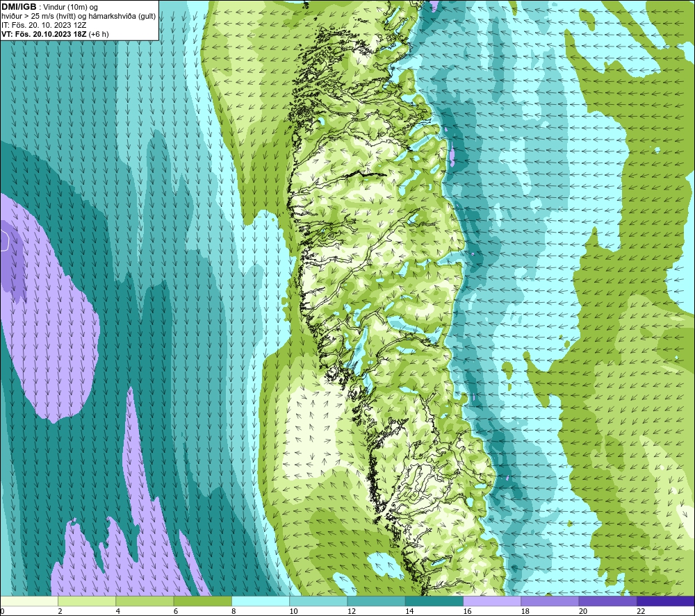The image size is (695, 616).
Task: Click the 10–12 m/s light teal swatch
Action: tap(318, 601)
